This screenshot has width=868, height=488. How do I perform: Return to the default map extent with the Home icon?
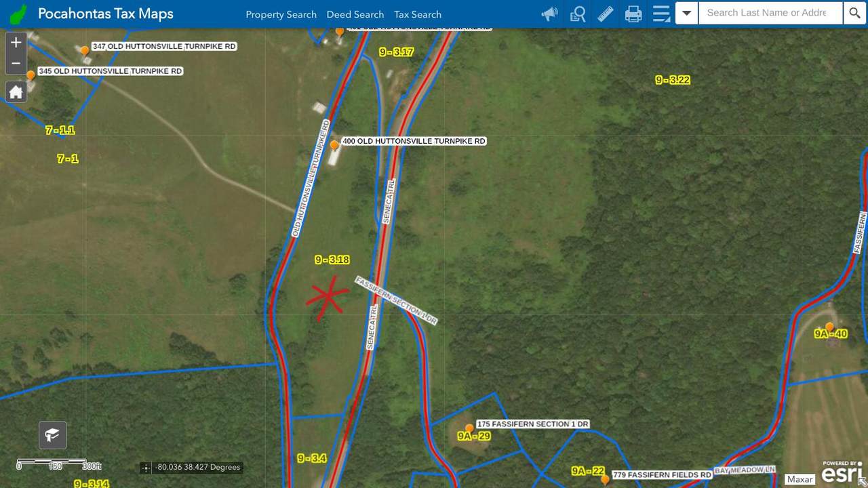pyautogui.click(x=16, y=91)
